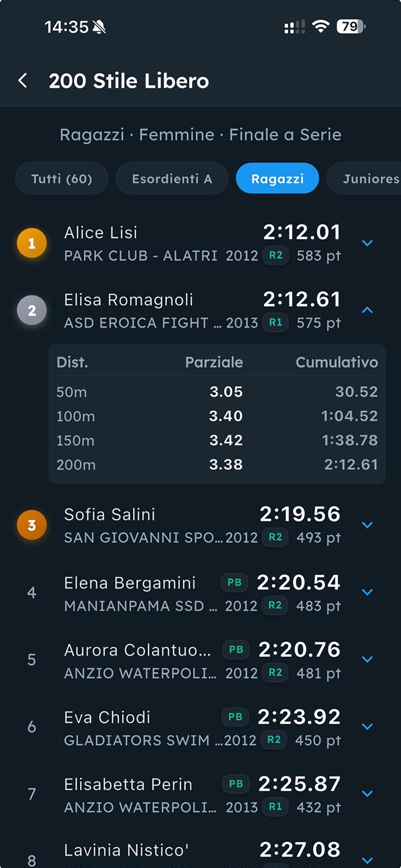Viewport: 401px width, 868px height.
Task: Select the Tutti (60) filter tab
Action: [62, 179]
